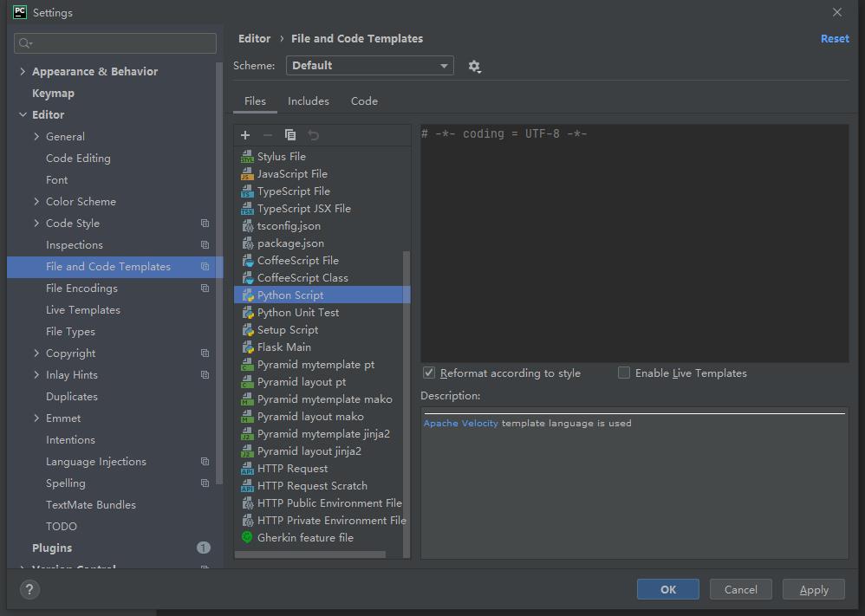Open the Scheme Default dropdown

(369, 66)
